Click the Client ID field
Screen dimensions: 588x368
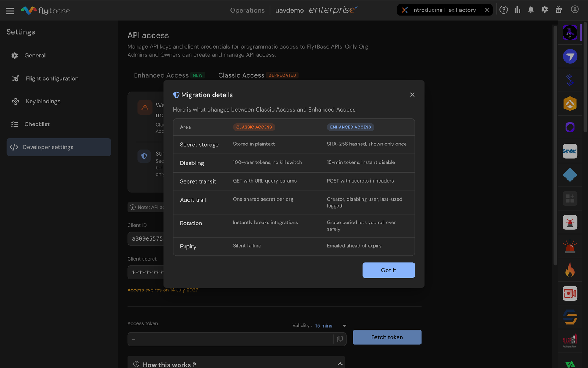pyautogui.click(x=146, y=238)
